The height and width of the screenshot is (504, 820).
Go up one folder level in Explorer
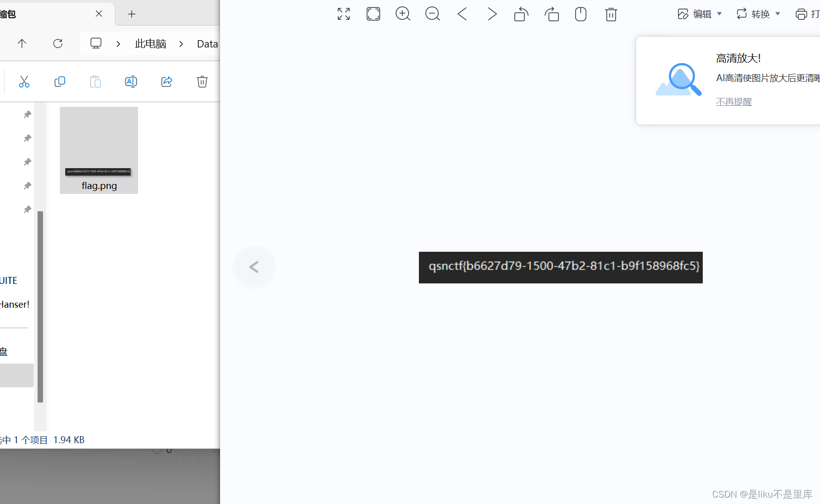(x=22, y=44)
